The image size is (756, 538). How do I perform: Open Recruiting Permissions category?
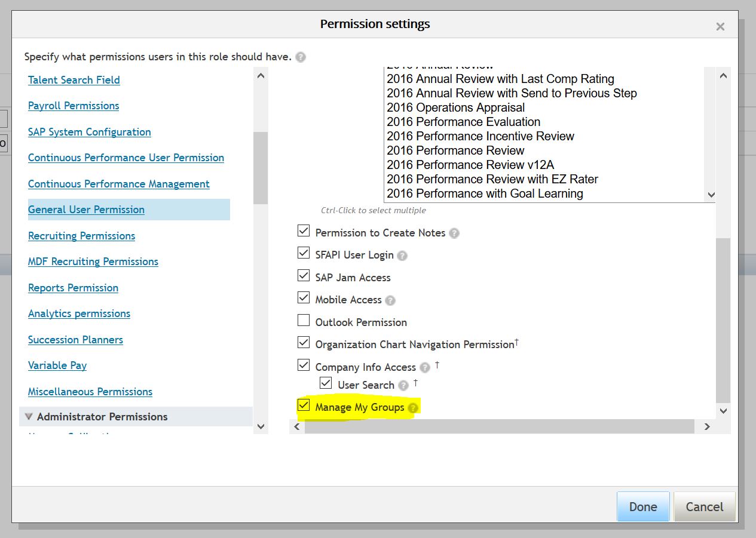[82, 236]
